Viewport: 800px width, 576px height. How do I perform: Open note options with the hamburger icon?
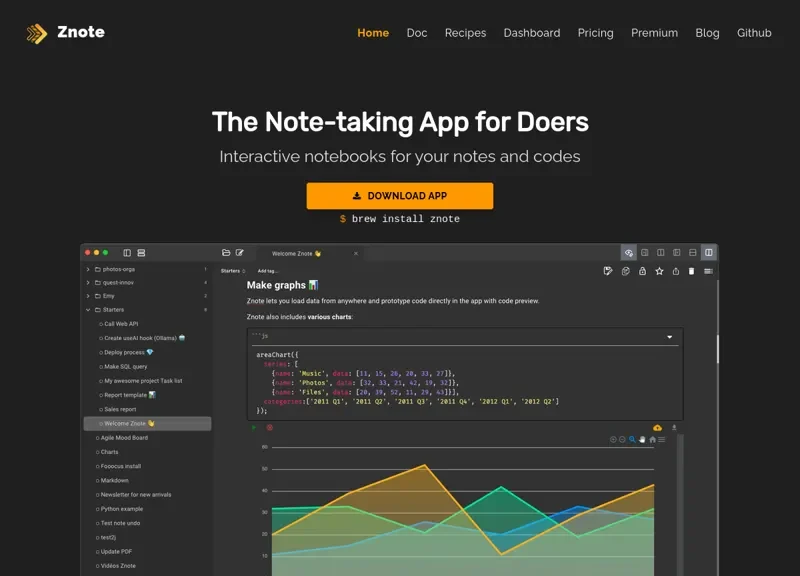(x=710, y=271)
